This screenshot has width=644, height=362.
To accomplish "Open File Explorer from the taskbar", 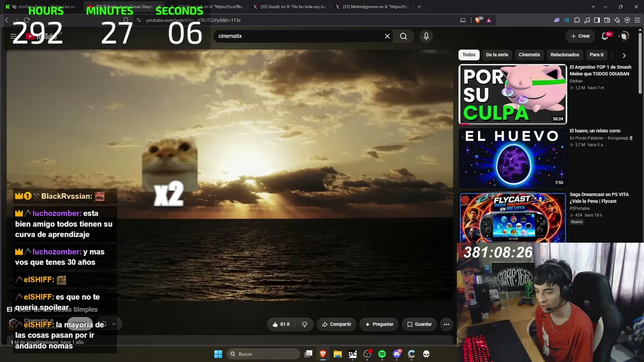I will (338, 354).
